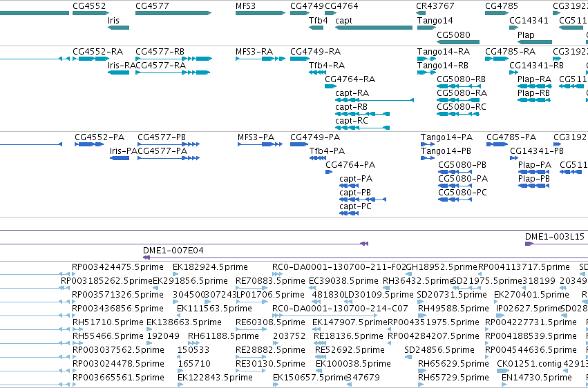
Task: Click the CR43767 gene label
Action: pos(435,6)
